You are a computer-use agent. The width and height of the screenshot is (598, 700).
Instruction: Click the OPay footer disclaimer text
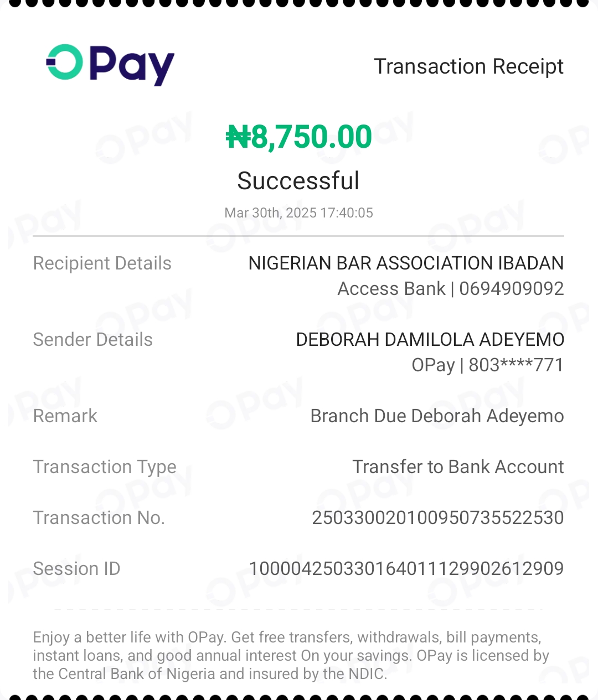coord(291,656)
